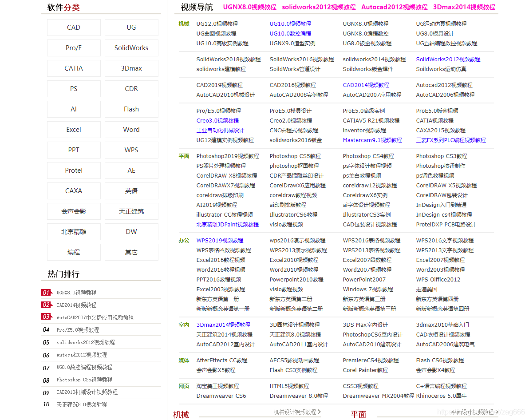Select the 会声会影 category button
The width and height of the screenshot is (529, 420).
73,211
